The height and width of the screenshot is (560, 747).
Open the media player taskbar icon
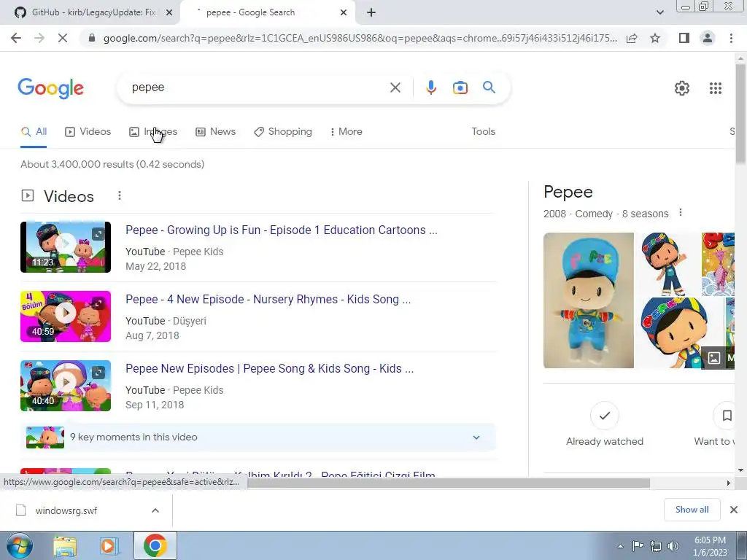click(109, 546)
